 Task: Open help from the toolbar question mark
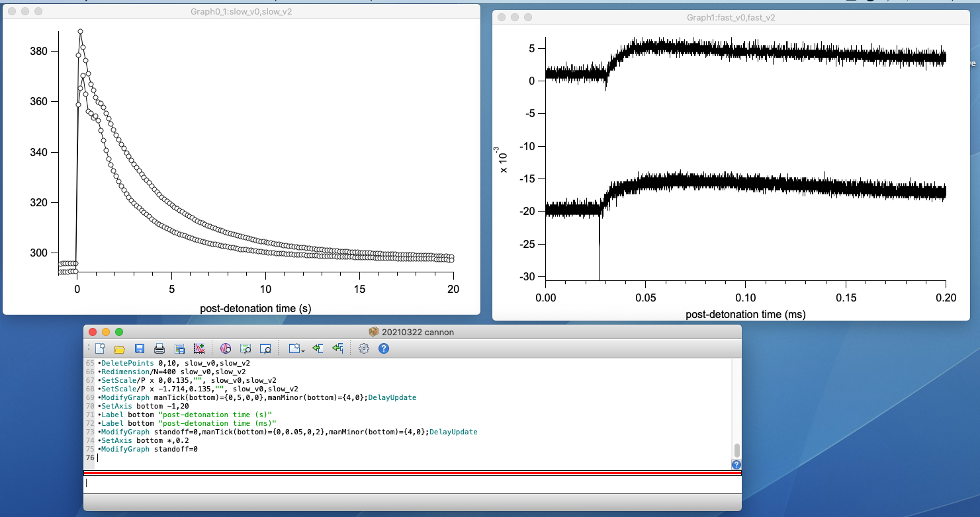[x=383, y=348]
